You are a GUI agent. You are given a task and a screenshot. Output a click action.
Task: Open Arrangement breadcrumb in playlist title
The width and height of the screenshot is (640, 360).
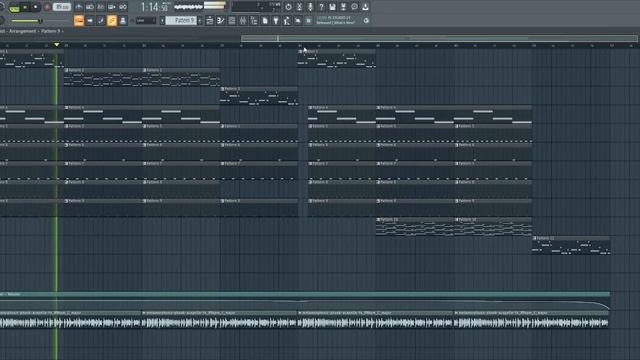22,31
